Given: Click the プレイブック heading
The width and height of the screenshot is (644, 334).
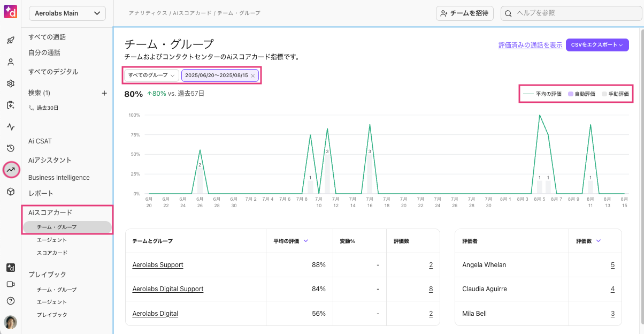Looking at the screenshot, I should point(47,275).
